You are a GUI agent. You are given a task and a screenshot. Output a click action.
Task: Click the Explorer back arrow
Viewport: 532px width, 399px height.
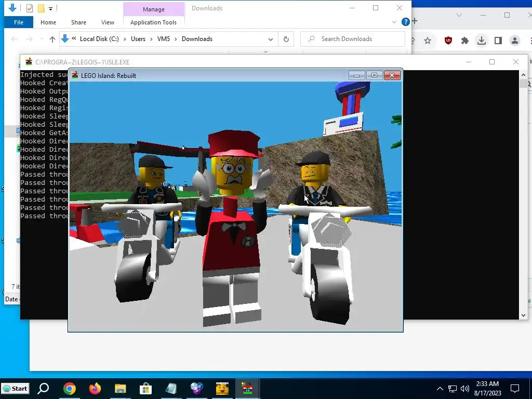14,39
